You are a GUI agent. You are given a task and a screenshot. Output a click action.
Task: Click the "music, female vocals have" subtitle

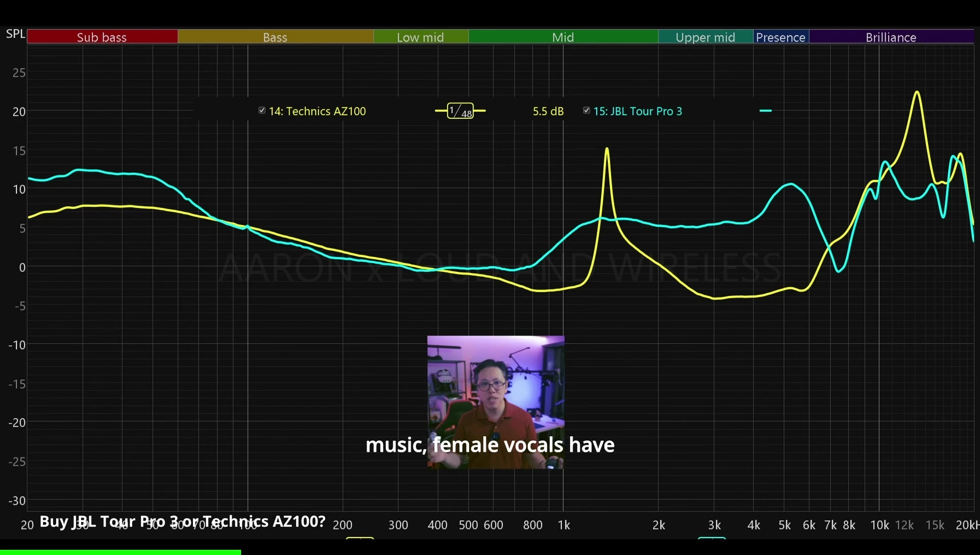pos(490,445)
